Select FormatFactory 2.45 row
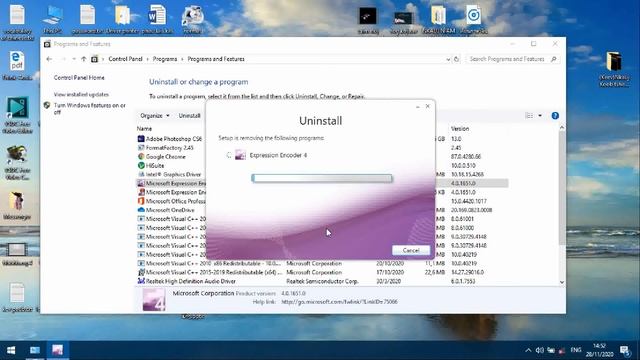640x360 pixels. (171, 148)
